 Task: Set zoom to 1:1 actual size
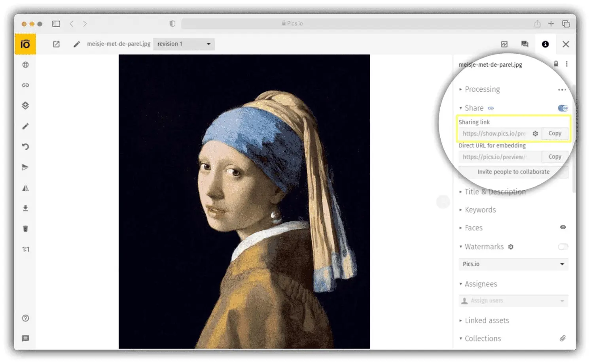tap(26, 249)
